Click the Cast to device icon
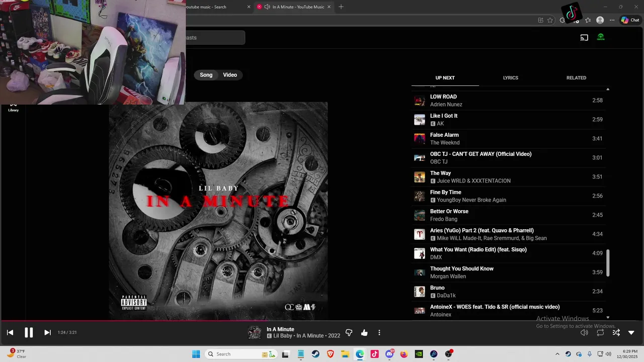644x362 pixels. 584,38
